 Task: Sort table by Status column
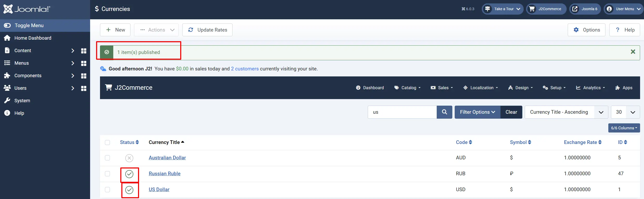129,142
